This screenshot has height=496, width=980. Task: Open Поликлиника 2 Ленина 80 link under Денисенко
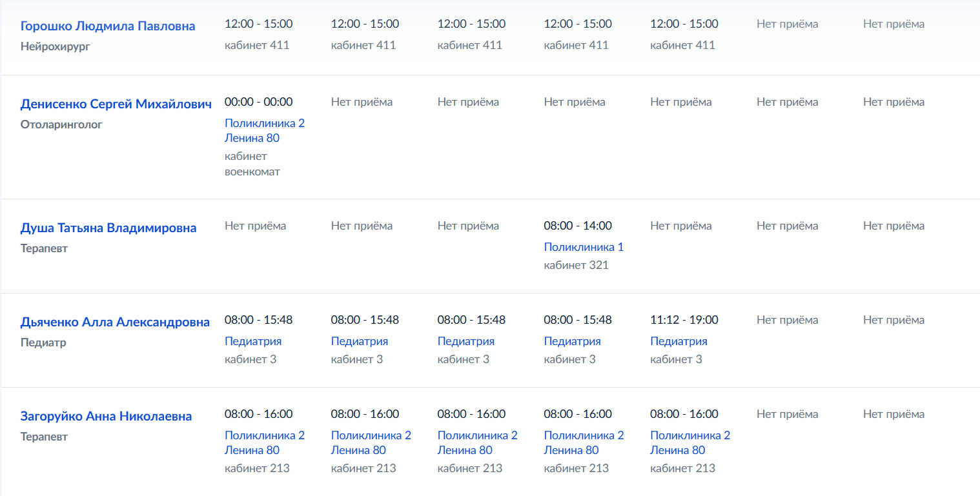click(265, 130)
